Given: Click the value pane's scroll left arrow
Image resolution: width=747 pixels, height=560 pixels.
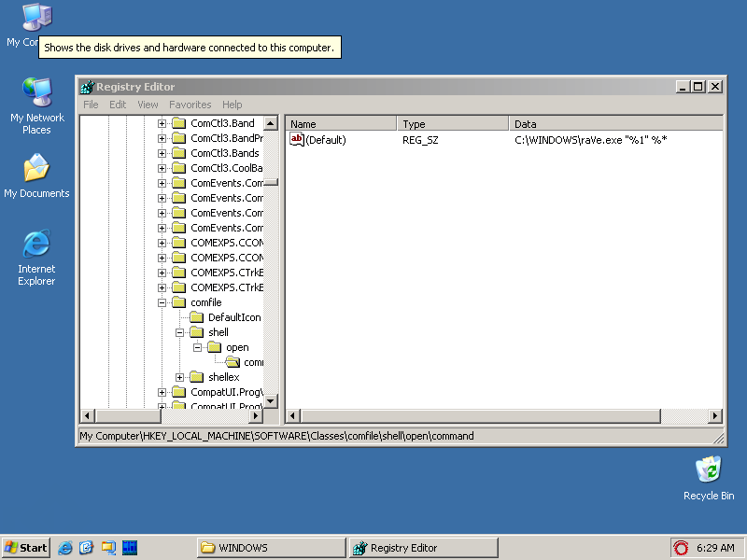Looking at the screenshot, I should pos(293,415).
